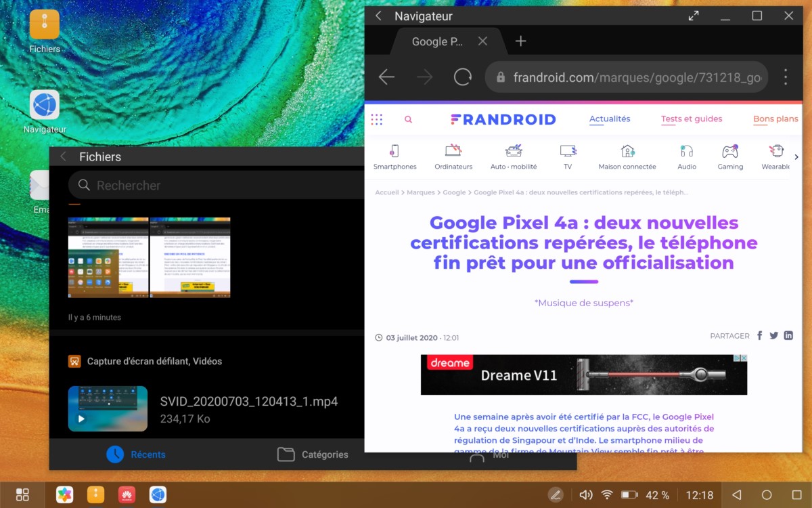The height and width of the screenshot is (508, 812).
Task: Click the FRANDROID logo
Action: [503, 119]
